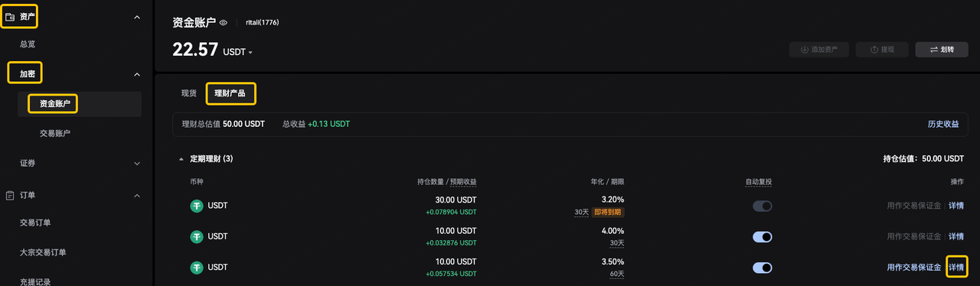This screenshot has height=286, width=980.
Task: Click the USDT coin icon in 3.50% row
Action: click(x=197, y=268)
